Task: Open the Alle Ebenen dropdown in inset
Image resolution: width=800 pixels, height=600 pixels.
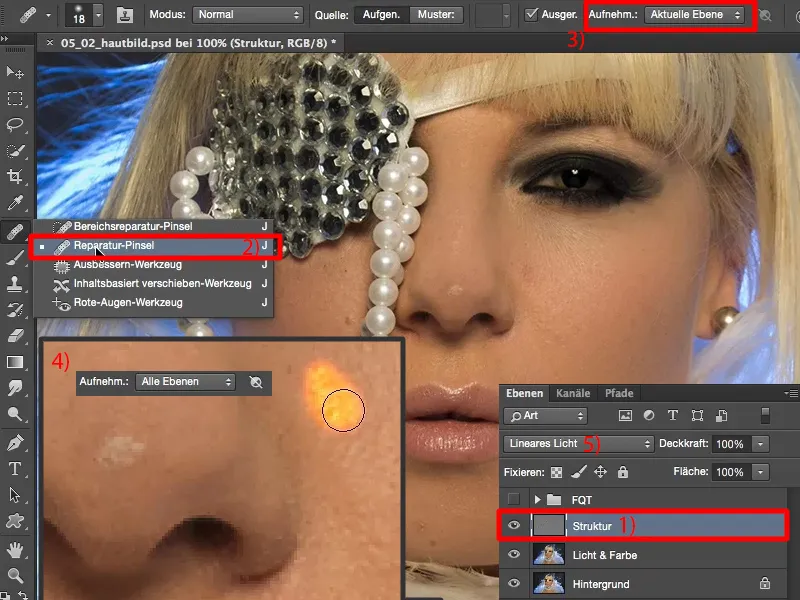Action: pos(185,382)
